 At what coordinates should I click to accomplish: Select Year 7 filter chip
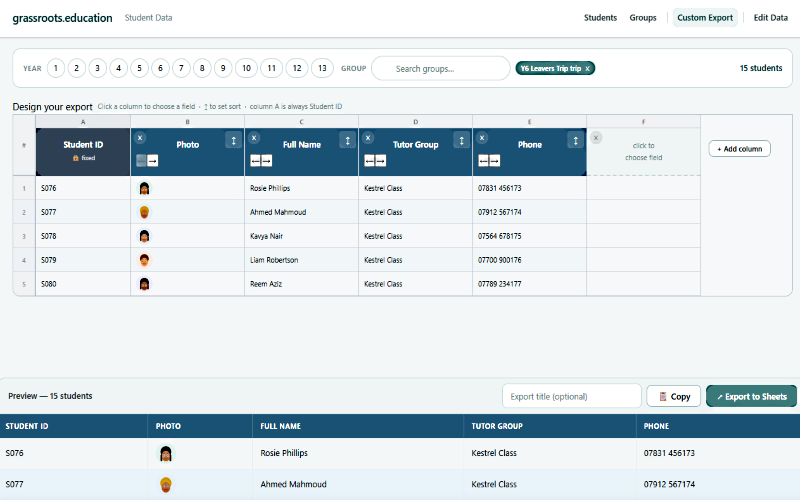[x=181, y=68]
